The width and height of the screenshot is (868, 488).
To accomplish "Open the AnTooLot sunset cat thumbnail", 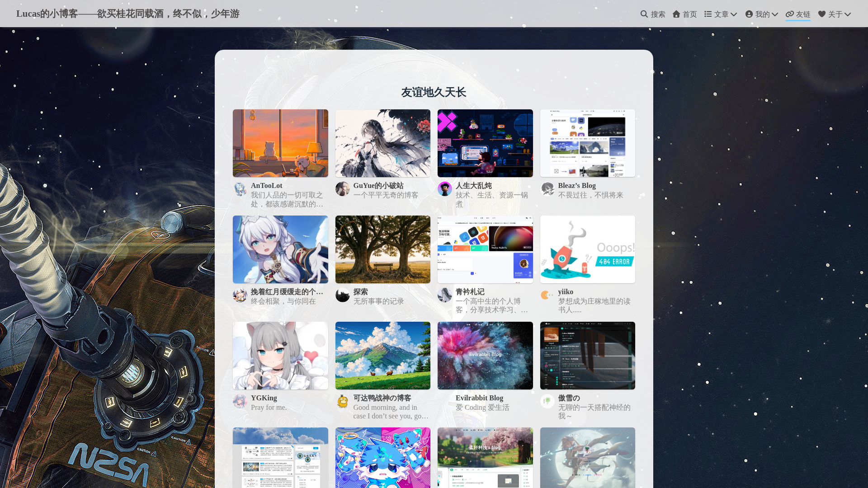I will [x=280, y=143].
